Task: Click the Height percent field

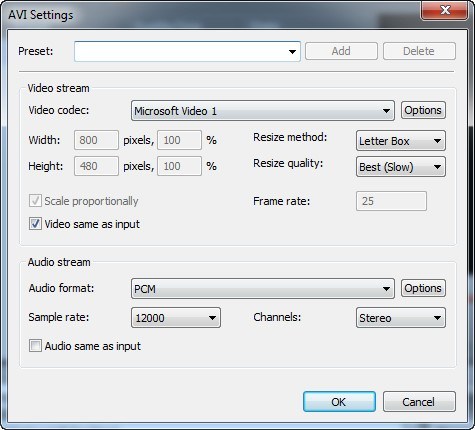Action: 179,166
